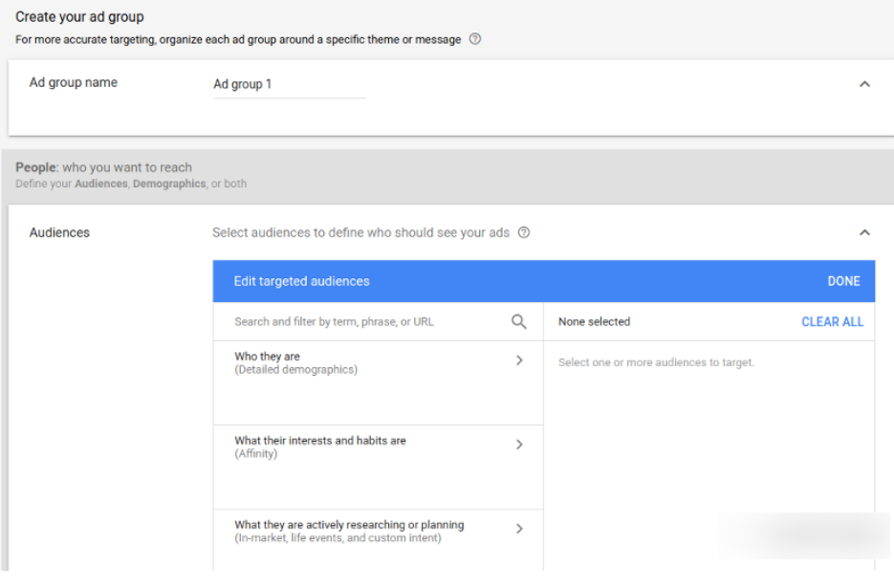The image size is (894, 588).
Task: Collapse the Audiences section chevron
Action: (x=864, y=232)
